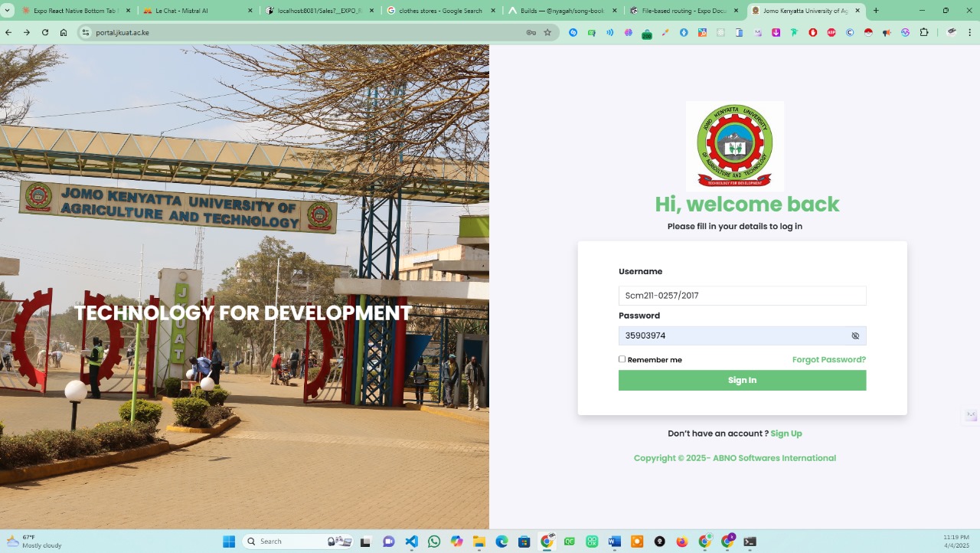Open Visual Studio Code from taskbar

(x=411, y=542)
